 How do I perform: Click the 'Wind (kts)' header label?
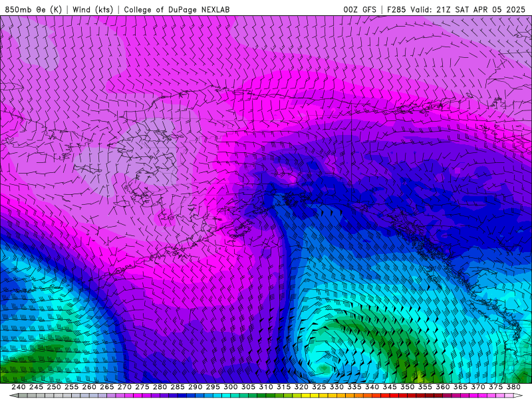click(x=92, y=9)
